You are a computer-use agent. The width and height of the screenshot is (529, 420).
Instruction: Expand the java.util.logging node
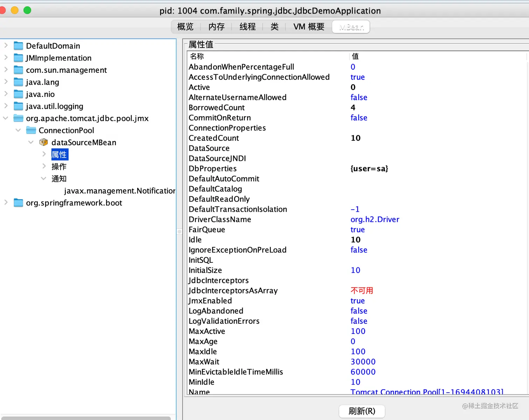(x=6, y=106)
